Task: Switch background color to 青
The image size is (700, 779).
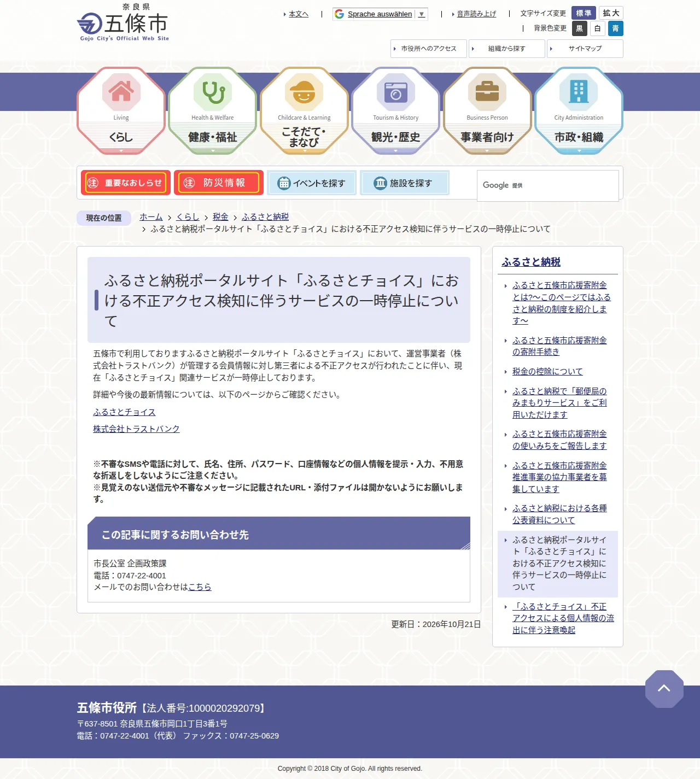Action: pos(616,28)
